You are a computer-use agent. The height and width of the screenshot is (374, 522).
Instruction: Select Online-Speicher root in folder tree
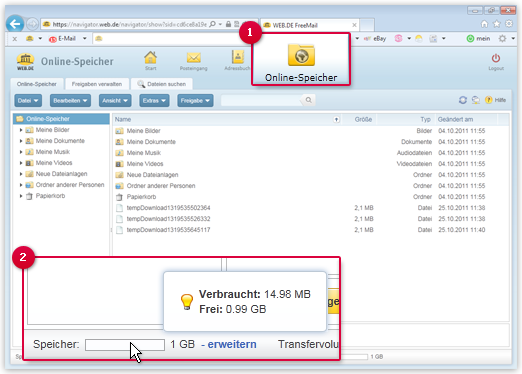(x=61, y=119)
